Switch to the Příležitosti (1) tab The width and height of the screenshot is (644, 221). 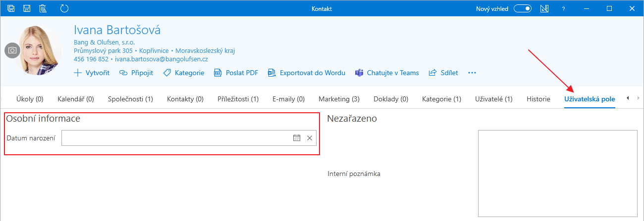tap(238, 99)
